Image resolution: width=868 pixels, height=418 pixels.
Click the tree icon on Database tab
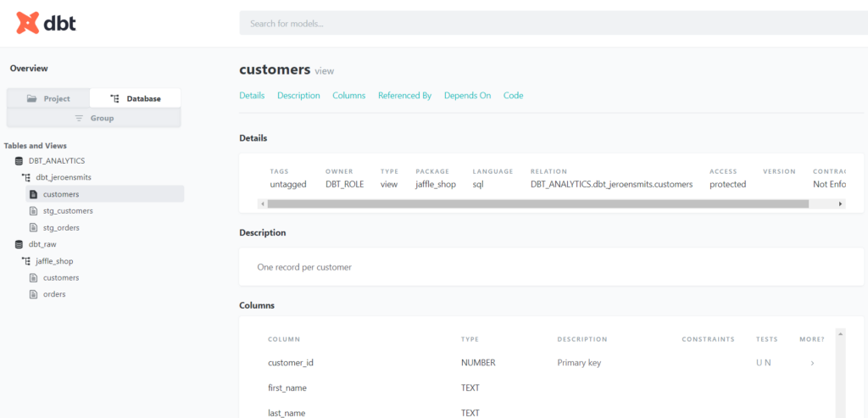115,98
